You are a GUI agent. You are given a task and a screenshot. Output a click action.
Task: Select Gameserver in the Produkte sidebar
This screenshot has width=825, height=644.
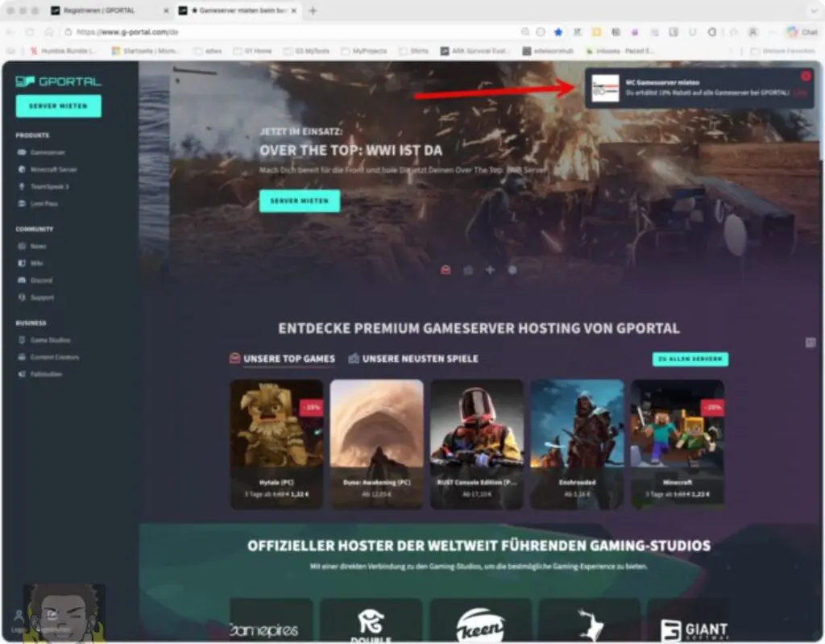coord(48,152)
